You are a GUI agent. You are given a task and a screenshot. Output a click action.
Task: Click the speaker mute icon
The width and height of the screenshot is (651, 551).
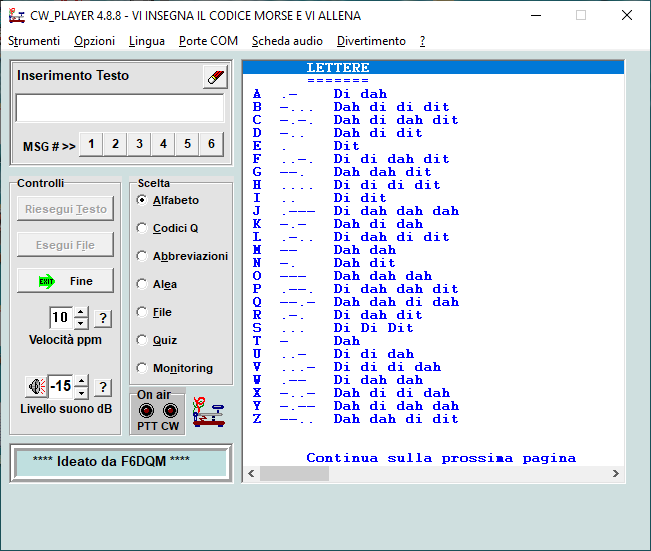point(36,387)
